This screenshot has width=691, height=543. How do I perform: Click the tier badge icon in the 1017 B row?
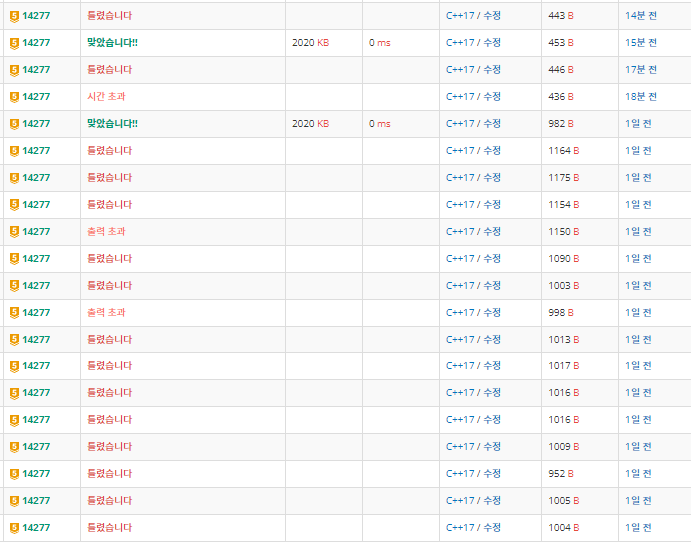[x=14, y=366]
